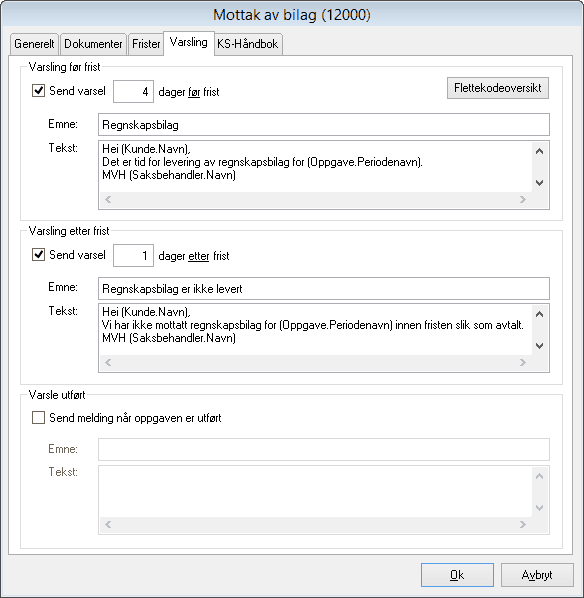This screenshot has width=584, height=598.
Task: Click the 'Varsle utført' group label
Action: (x=57, y=395)
